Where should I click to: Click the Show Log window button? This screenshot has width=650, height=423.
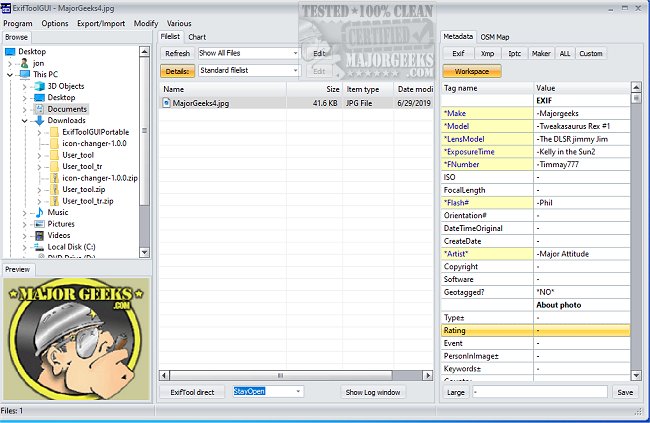373,392
